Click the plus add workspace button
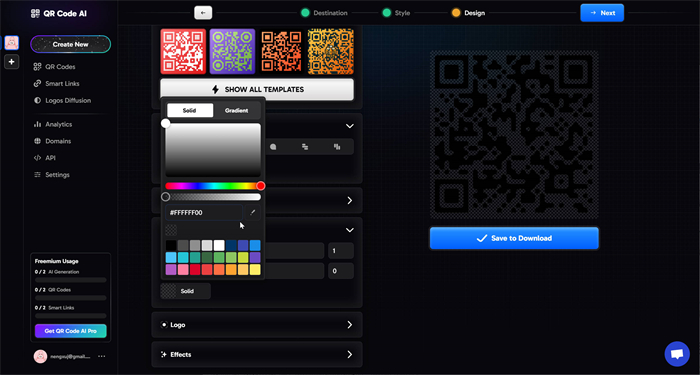 [x=12, y=62]
